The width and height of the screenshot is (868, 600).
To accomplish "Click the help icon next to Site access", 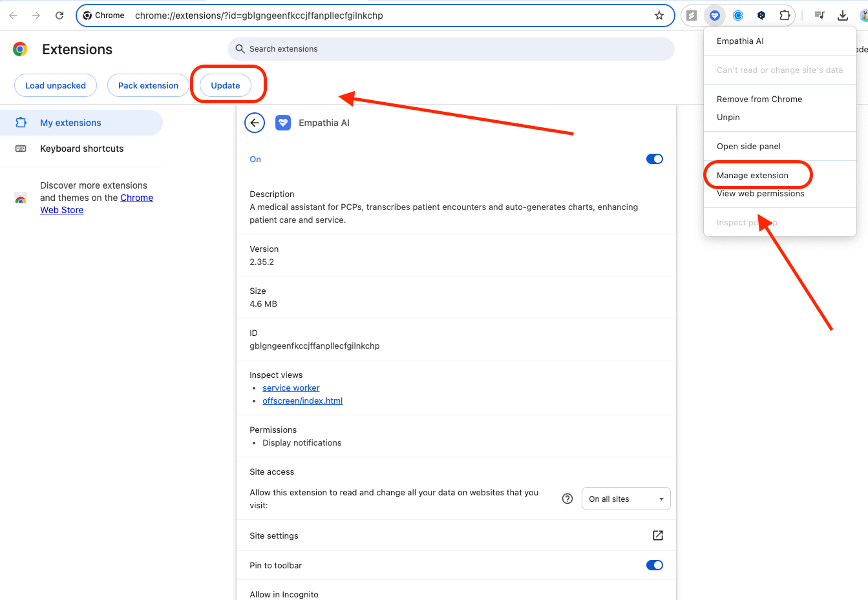I will pos(567,499).
